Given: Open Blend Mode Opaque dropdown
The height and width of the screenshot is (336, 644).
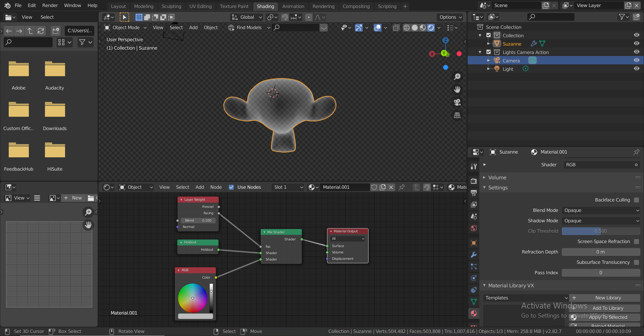Looking at the screenshot, I should coord(601,210).
